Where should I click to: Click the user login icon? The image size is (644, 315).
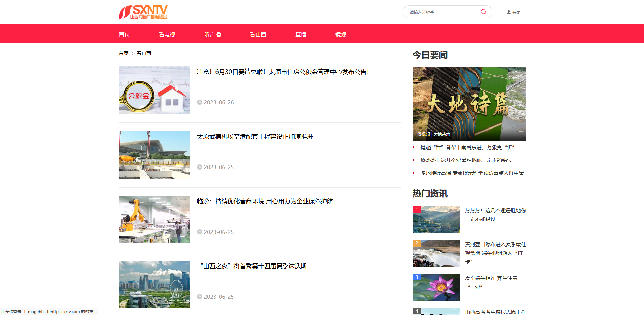coord(509,12)
